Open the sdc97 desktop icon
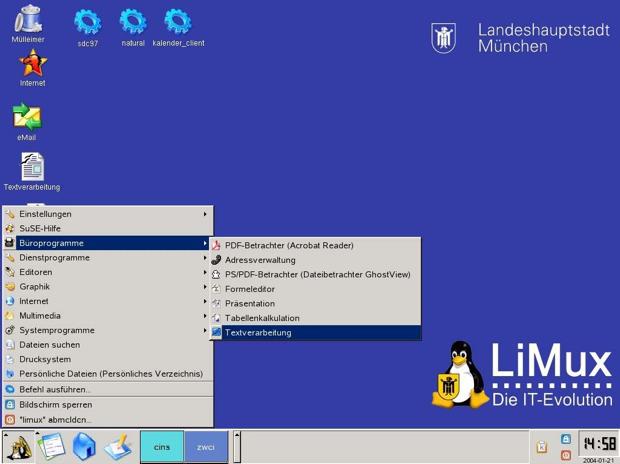This screenshot has width=620, height=464. 88,22
